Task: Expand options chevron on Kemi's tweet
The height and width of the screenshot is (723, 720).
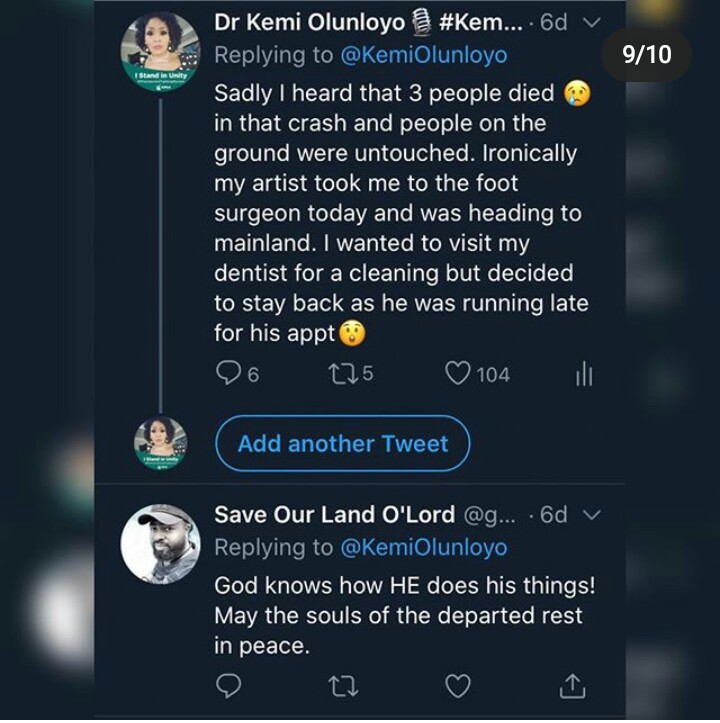Action: (x=592, y=22)
